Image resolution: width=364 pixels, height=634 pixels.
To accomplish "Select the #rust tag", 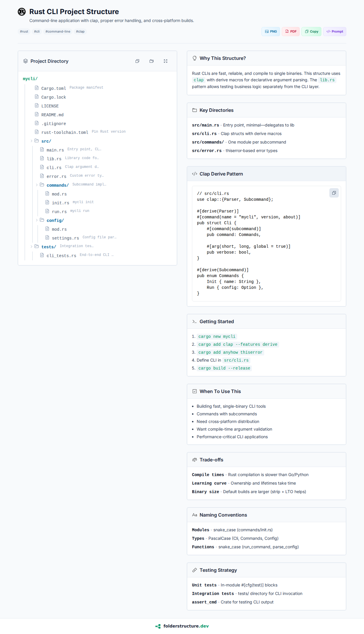I will 24,31.
